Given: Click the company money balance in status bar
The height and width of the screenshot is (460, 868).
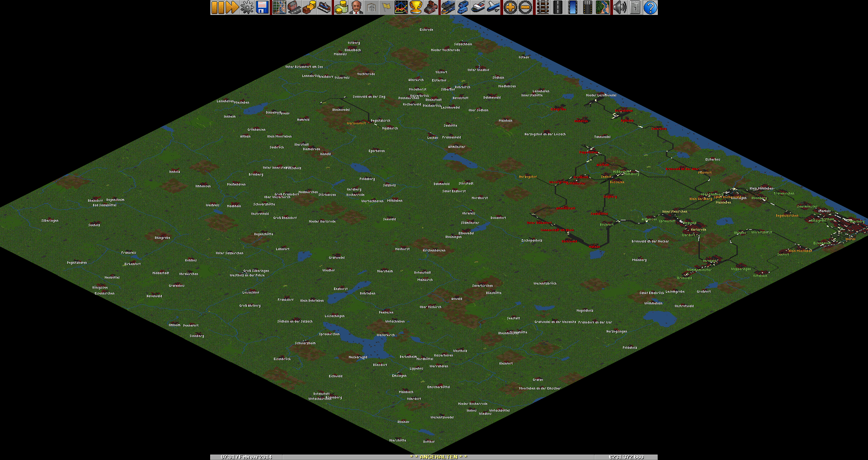Looking at the screenshot, I should click(x=626, y=457).
